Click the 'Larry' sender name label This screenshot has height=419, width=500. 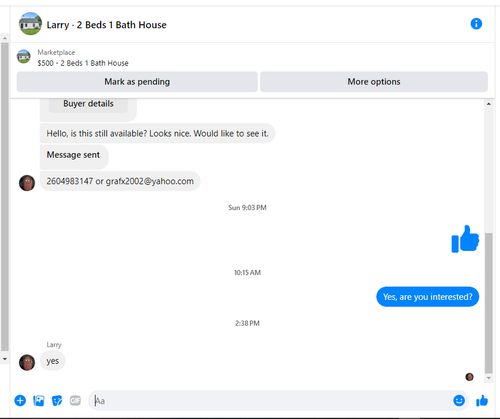(x=54, y=345)
